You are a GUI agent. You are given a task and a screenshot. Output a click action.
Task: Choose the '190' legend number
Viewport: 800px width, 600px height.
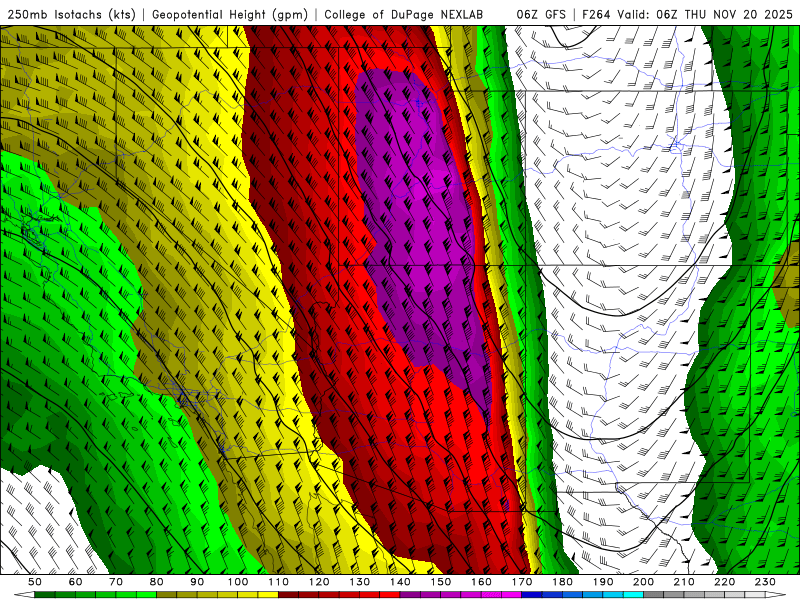click(603, 582)
